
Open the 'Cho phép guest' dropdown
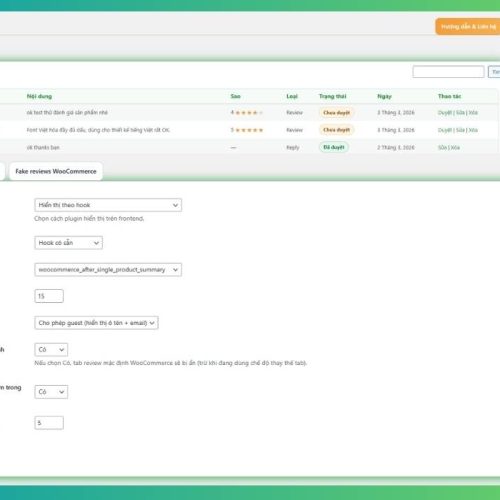(96, 323)
